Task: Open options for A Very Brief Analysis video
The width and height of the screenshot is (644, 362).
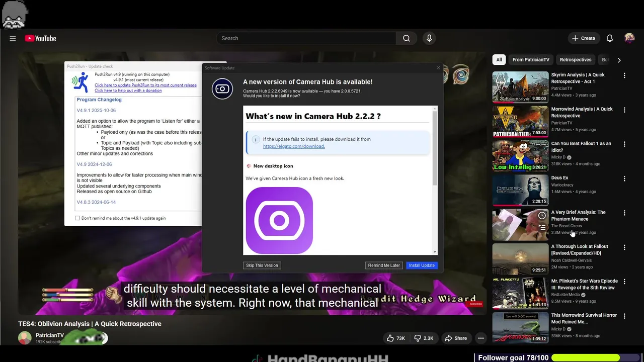Action: coord(624,213)
